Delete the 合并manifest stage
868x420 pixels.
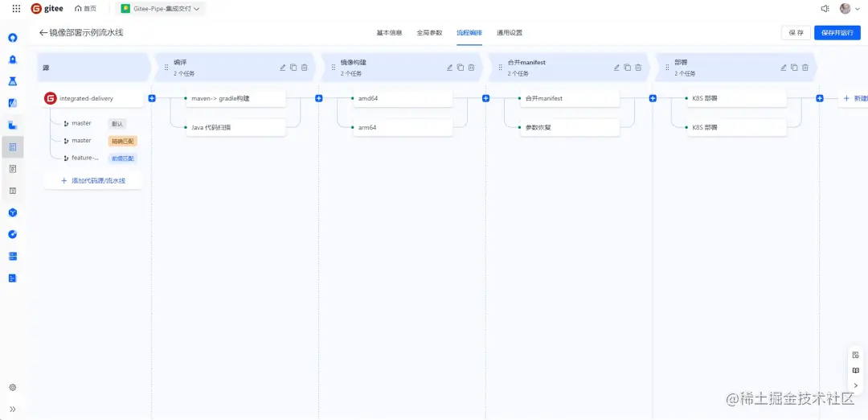click(638, 68)
